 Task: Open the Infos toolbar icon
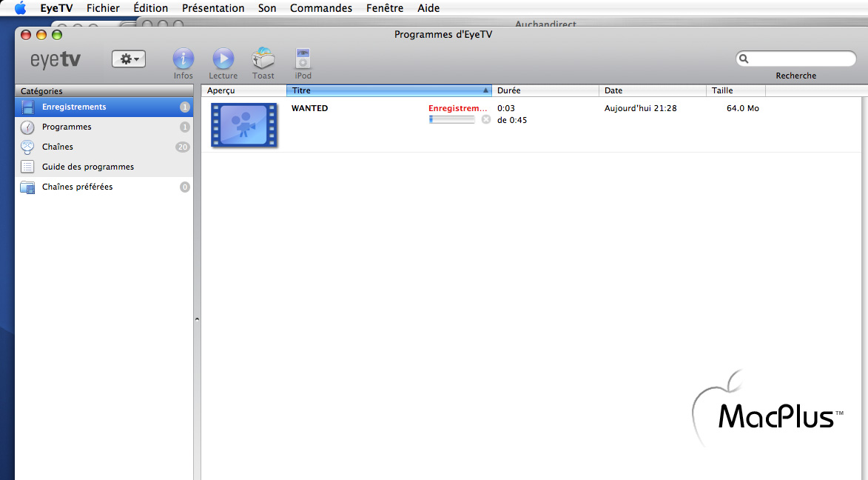pyautogui.click(x=184, y=59)
